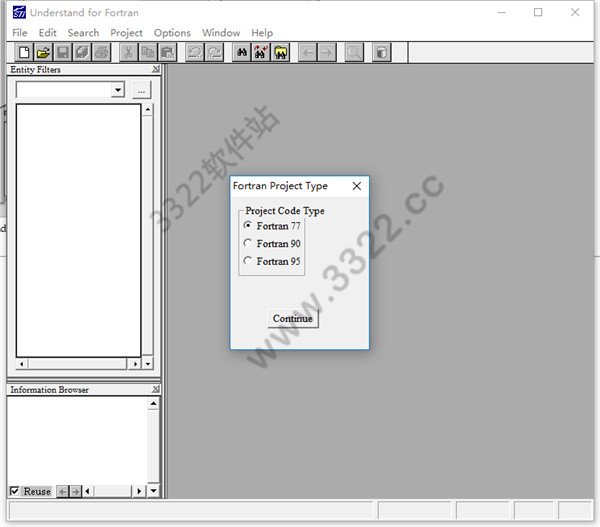Click Information Browser forward arrow icon
The width and height of the screenshot is (600, 527).
point(76,491)
